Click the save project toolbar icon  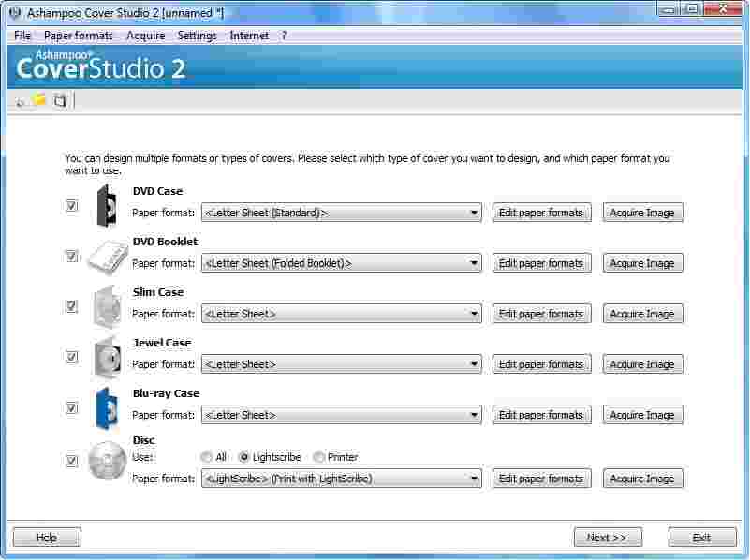click(60, 101)
